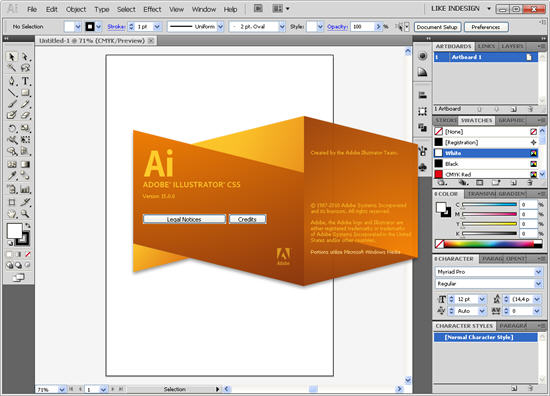Open the Effect menu
550x396 pixels.
(152, 9)
